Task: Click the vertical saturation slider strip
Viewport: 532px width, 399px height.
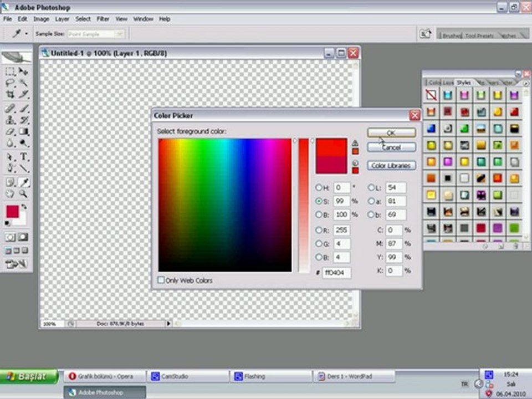Action: pos(304,205)
